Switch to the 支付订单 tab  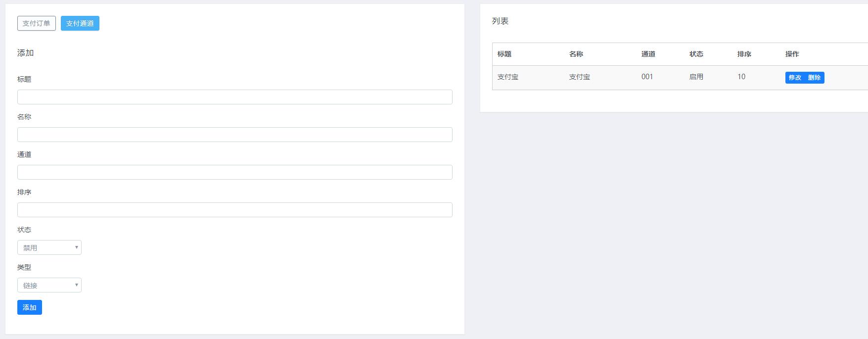click(37, 23)
